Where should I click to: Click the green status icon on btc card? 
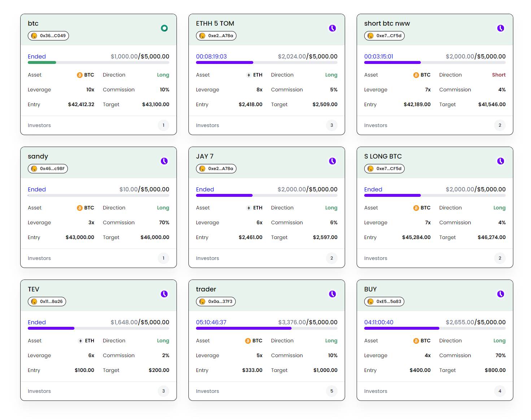[x=164, y=28]
